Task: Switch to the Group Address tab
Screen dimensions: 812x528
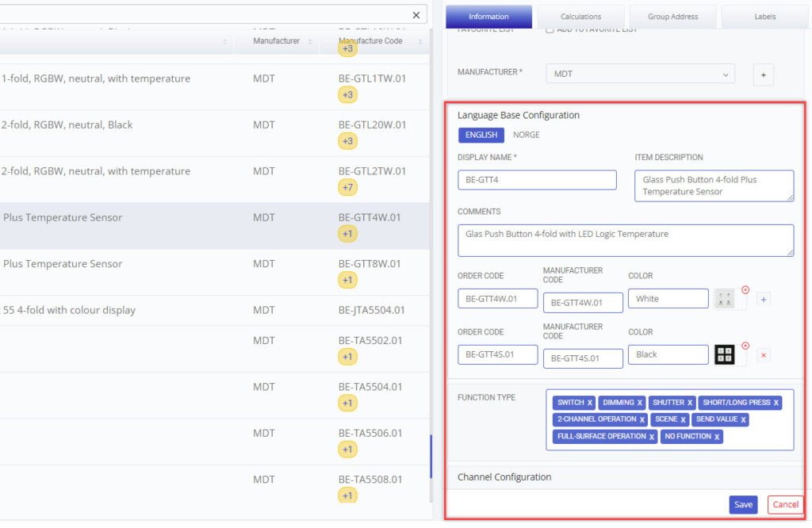Action: point(672,17)
